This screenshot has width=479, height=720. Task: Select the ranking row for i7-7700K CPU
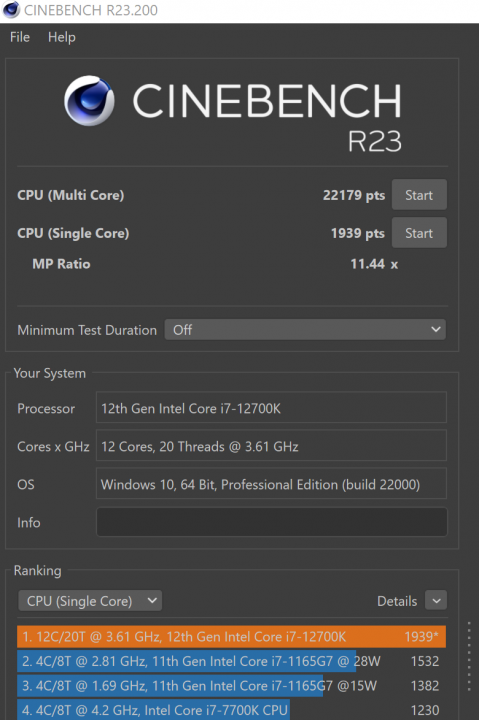231,710
